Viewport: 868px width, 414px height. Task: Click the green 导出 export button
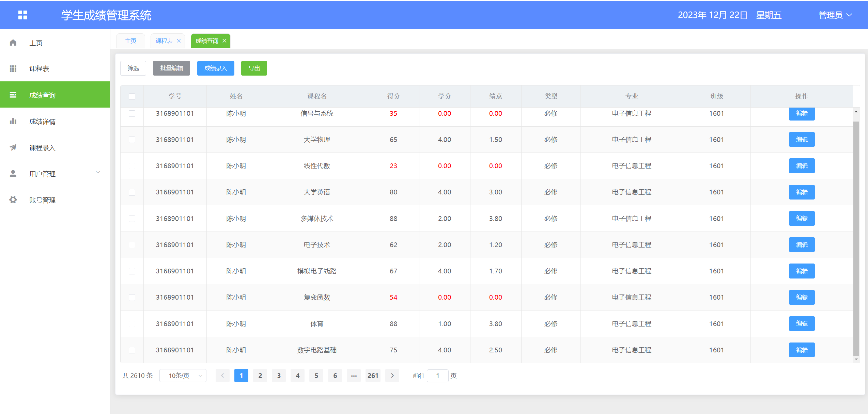[254, 68]
